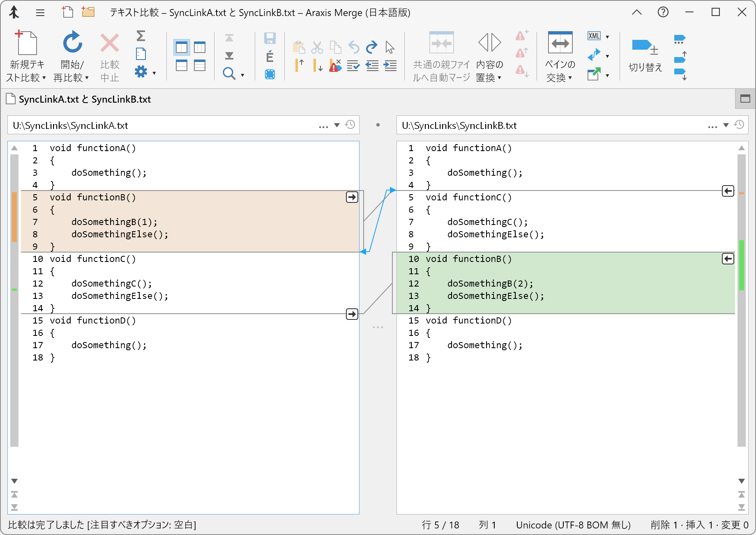Switch to two-pane horizontal layout
Image resolution: width=756 pixels, height=535 pixels.
[182, 66]
